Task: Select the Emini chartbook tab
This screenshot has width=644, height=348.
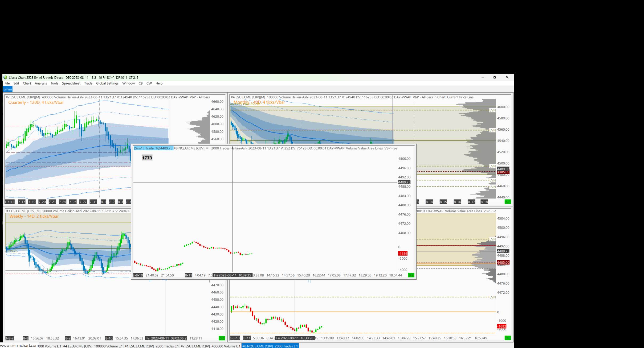Action: click(x=8, y=89)
